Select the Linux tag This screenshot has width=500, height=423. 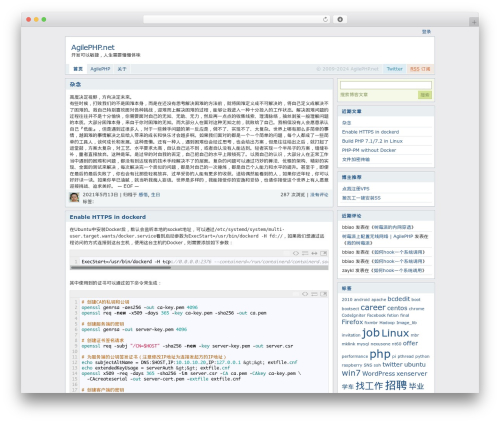pos(395,333)
